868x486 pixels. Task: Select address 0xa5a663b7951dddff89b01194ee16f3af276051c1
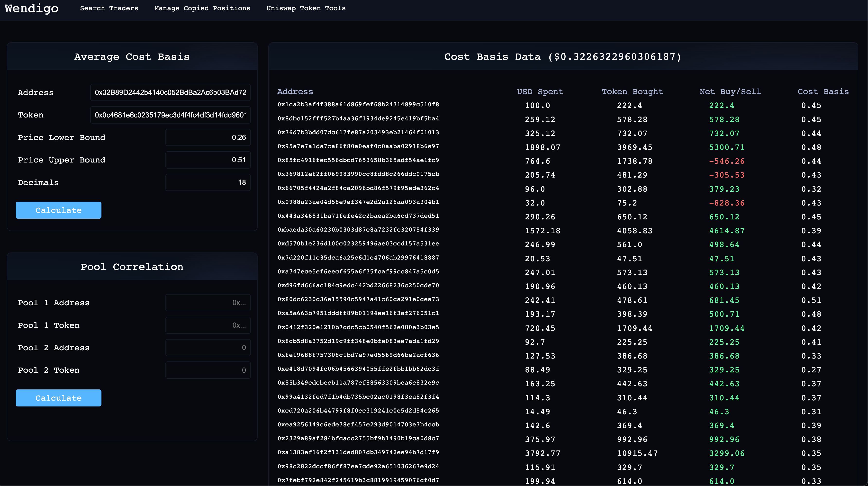(358, 313)
